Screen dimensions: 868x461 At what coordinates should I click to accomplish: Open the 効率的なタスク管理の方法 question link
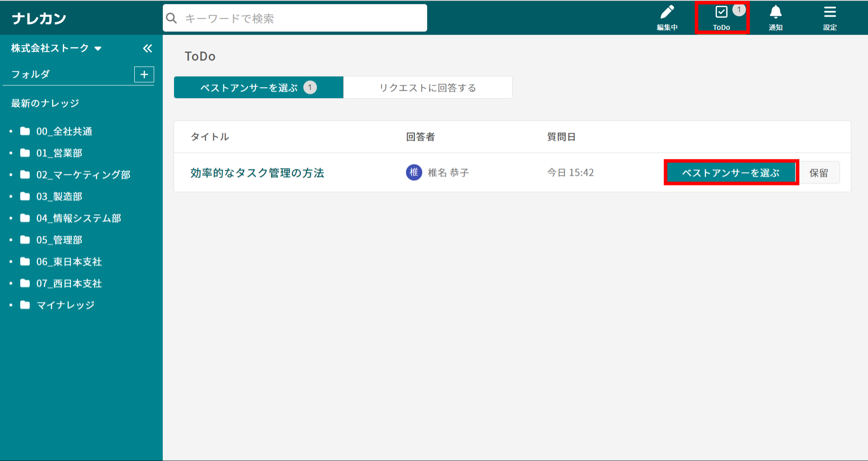coord(257,173)
